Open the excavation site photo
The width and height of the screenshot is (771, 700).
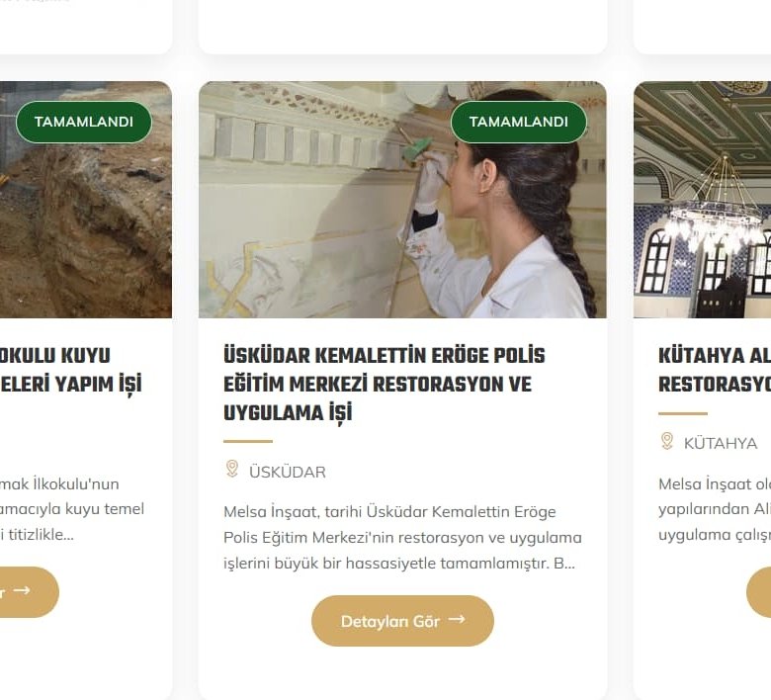pyautogui.click(x=86, y=200)
